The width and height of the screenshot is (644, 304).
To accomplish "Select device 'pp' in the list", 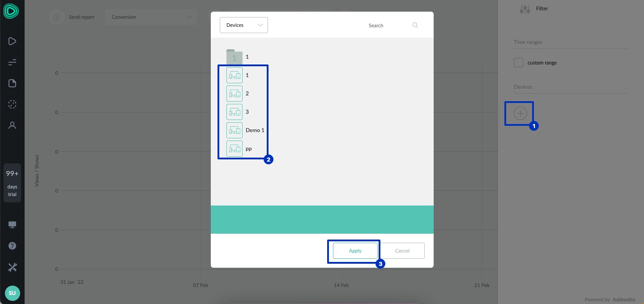I will (x=235, y=148).
